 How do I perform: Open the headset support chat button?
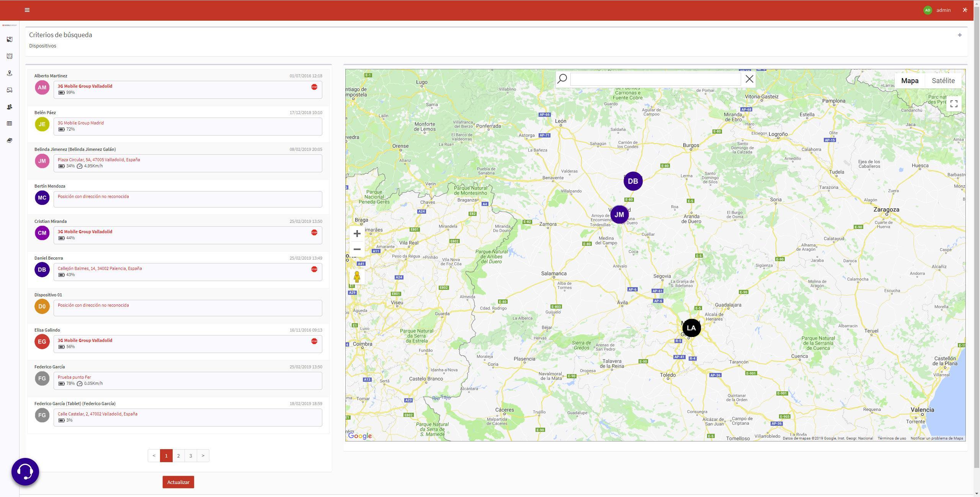tap(25, 472)
